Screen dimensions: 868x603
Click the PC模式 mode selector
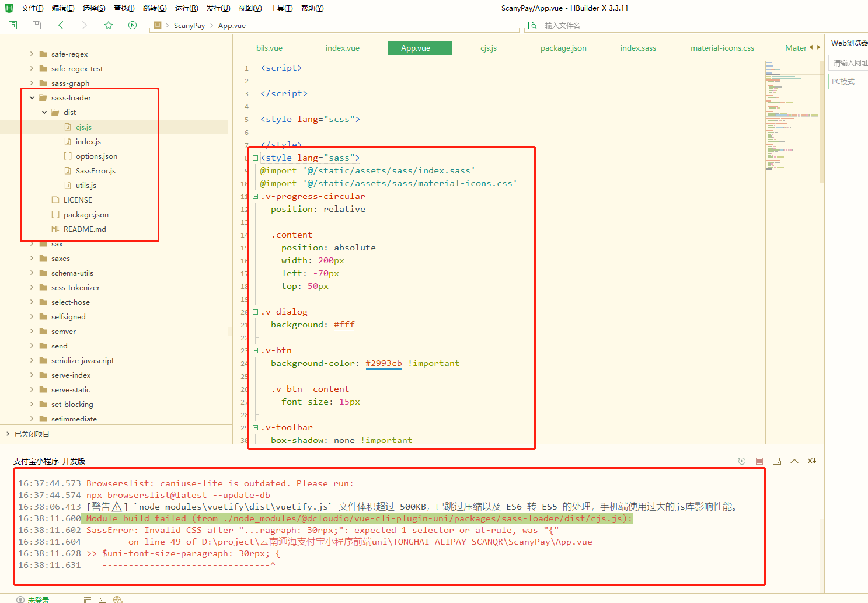[x=849, y=82]
